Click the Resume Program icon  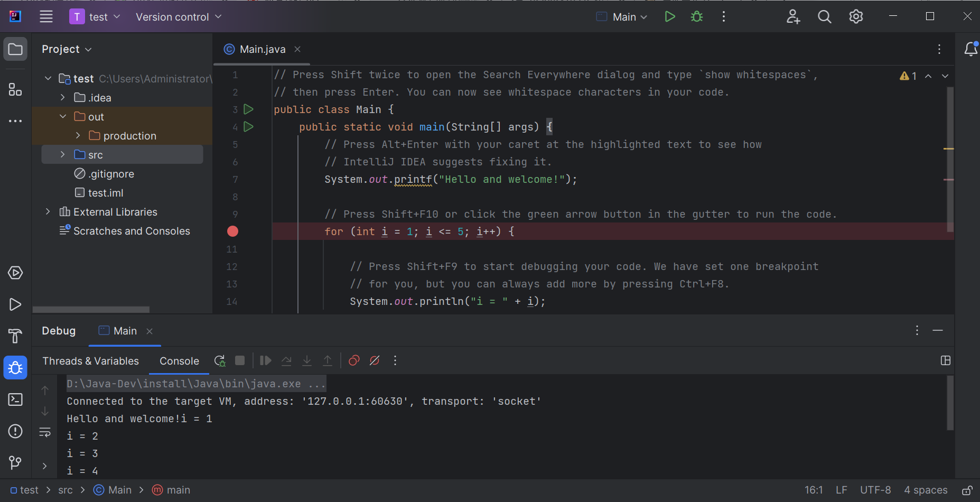[x=265, y=360]
